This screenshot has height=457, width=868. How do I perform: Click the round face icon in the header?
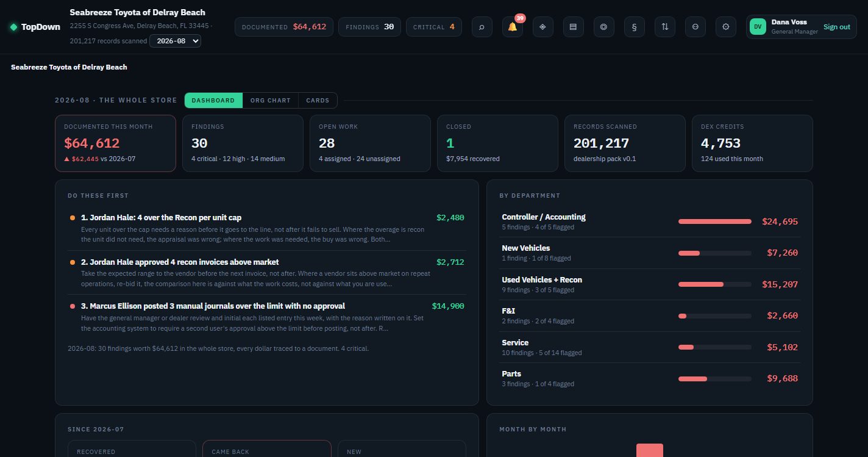pos(695,27)
